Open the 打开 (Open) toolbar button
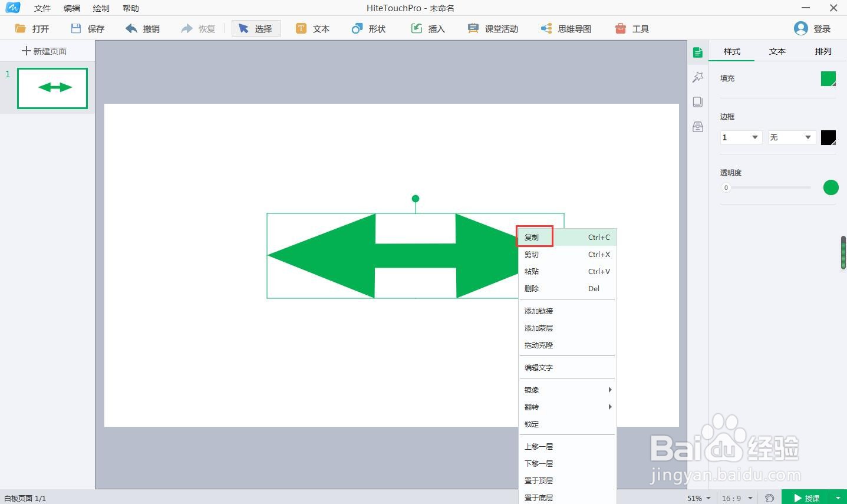The image size is (847, 504). point(32,28)
